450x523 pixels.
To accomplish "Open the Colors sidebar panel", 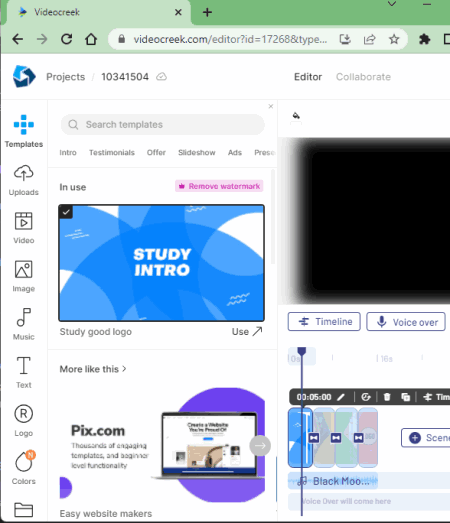I will pyautogui.click(x=23, y=468).
